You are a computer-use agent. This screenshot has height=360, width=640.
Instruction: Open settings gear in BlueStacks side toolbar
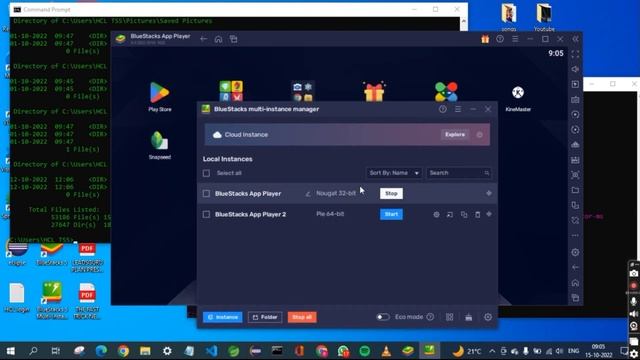576,252
